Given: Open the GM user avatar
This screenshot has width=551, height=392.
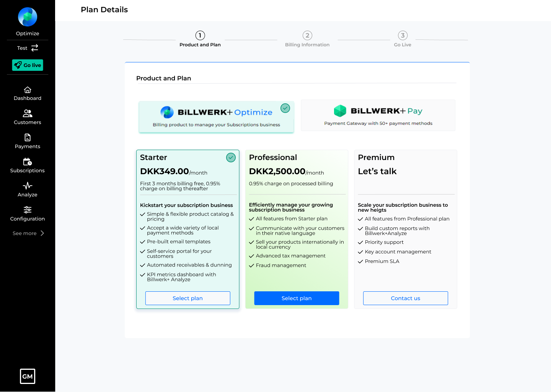Looking at the screenshot, I should [x=28, y=376].
